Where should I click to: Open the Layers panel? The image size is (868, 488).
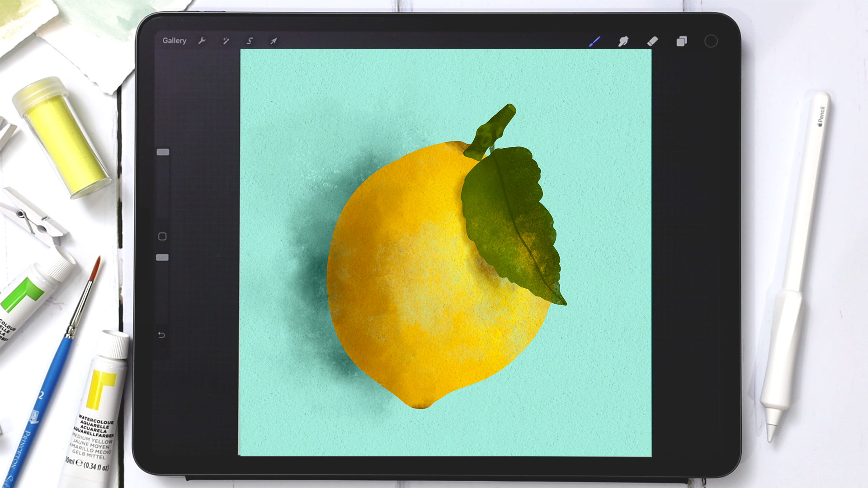tap(681, 41)
